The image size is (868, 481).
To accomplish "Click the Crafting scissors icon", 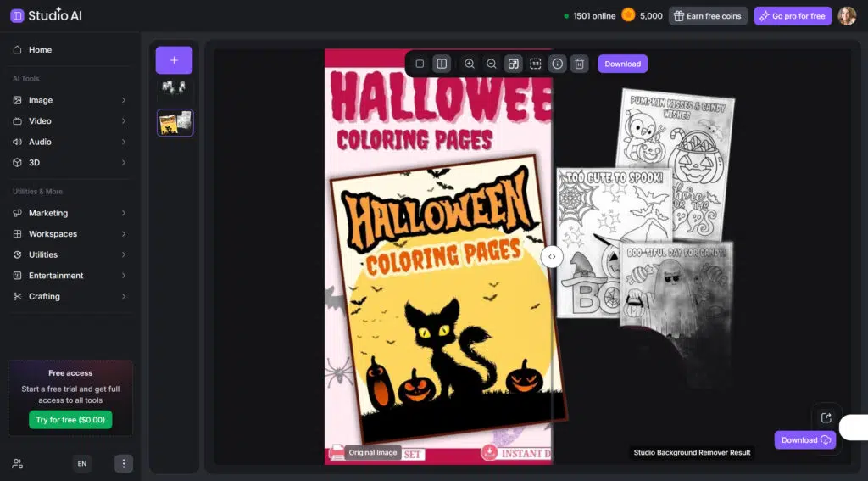I will tap(17, 296).
